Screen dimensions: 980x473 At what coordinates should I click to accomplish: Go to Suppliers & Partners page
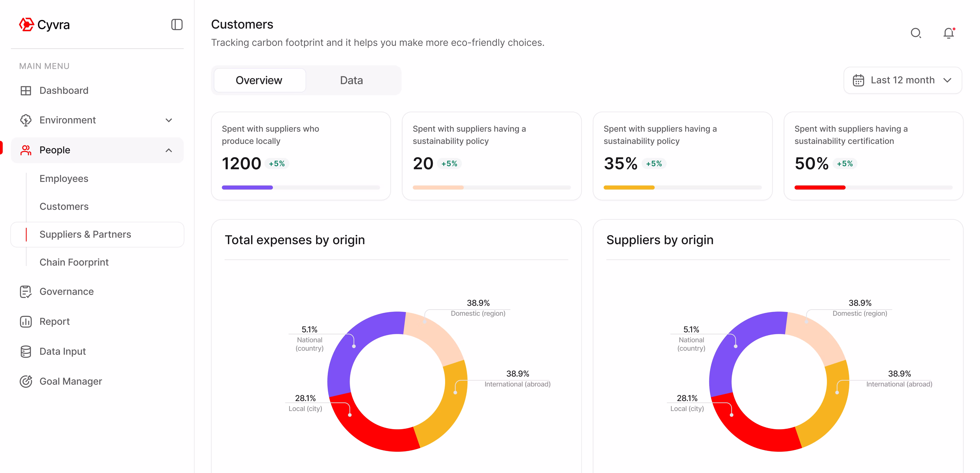[85, 234]
